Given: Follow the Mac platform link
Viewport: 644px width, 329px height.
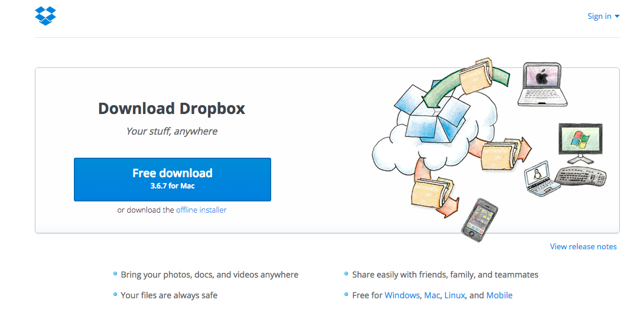Looking at the screenshot, I should (x=432, y=295).
